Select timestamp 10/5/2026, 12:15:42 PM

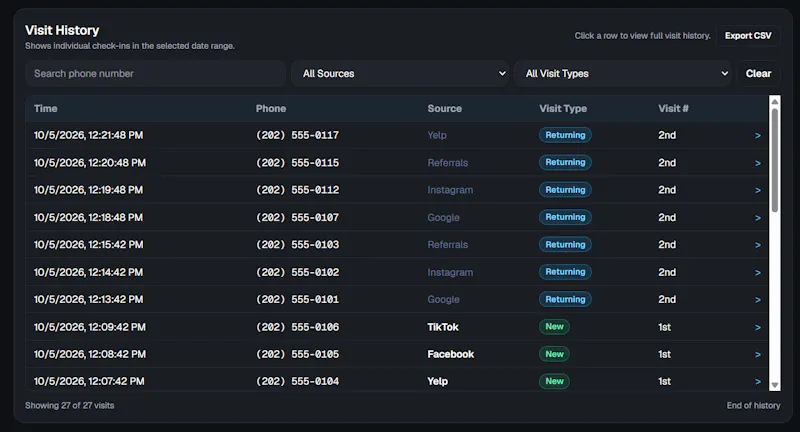tap(88, 245)
